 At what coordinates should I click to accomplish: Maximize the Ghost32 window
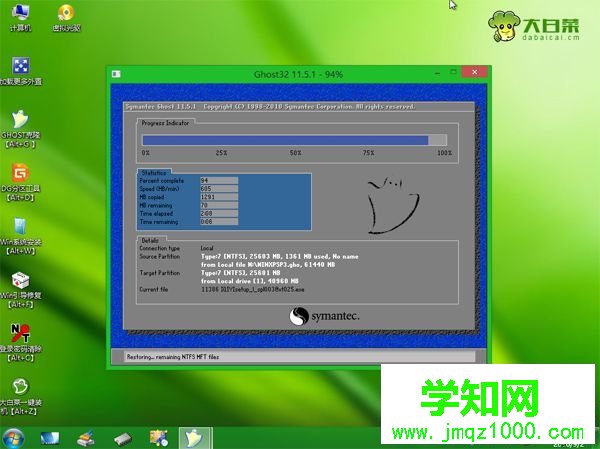click(x=453, y=72)
